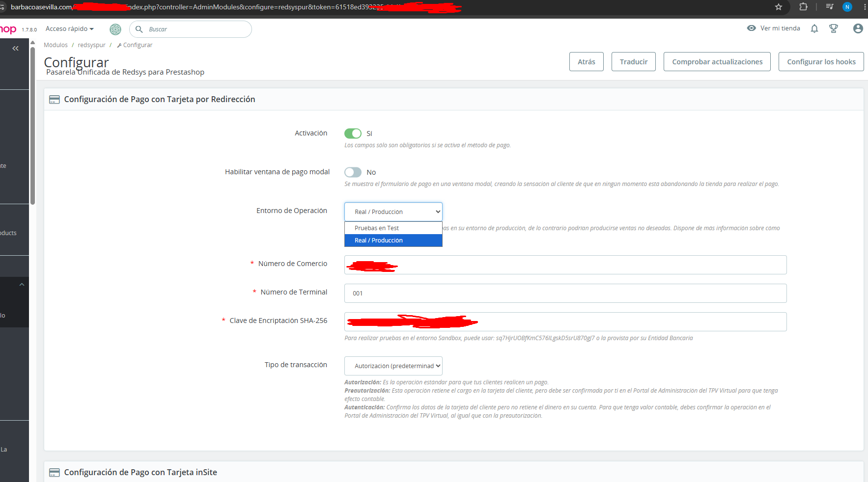This screenshot has width=868, height=482.
Task: Click the card icon of Pago con Tarjeta por Redirección
Action: 55,100
